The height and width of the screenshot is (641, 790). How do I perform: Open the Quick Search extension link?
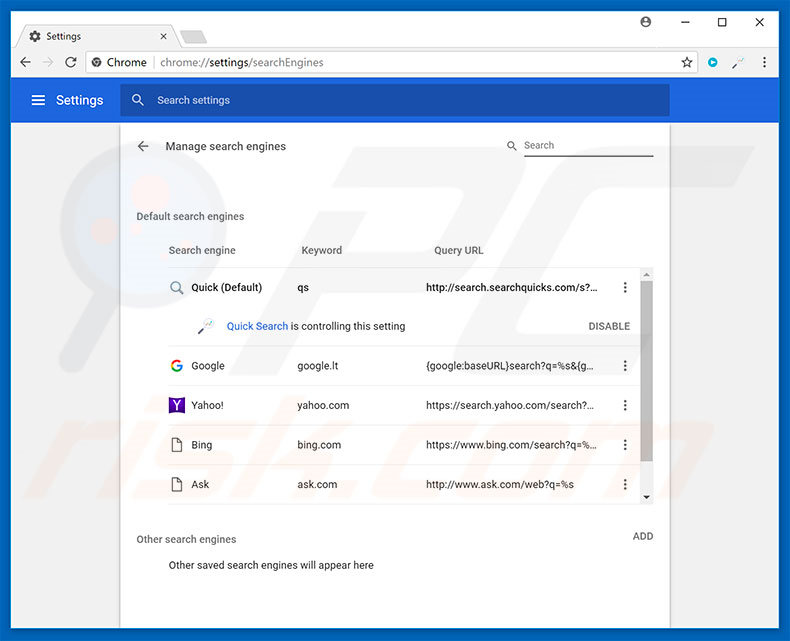pyautogui.click(x=257, y=327)
